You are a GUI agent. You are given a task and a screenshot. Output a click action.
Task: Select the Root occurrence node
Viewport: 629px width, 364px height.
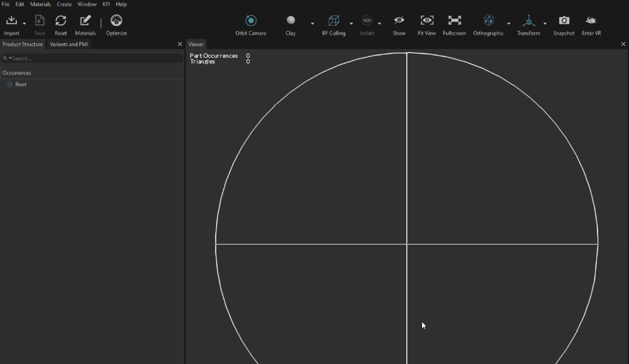coord(21,85)
